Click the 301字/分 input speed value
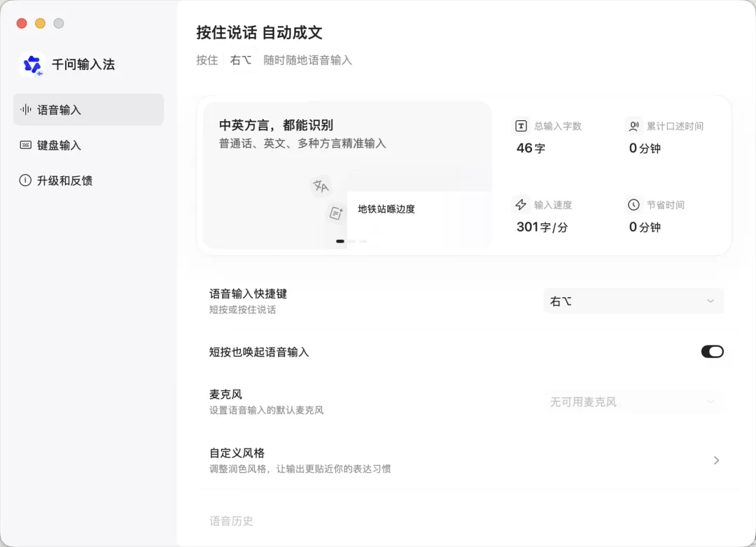The height and width of the screenshot is (547, 756). (542, 227)
